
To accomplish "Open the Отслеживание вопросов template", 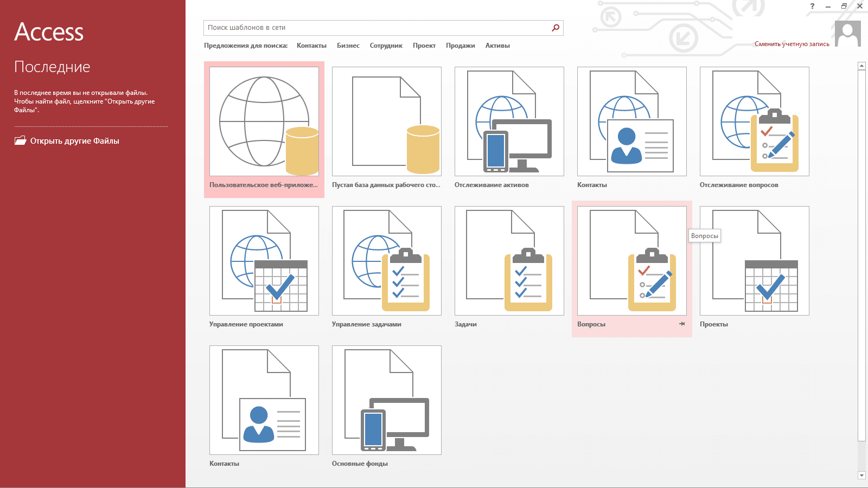I will (755, 129).
